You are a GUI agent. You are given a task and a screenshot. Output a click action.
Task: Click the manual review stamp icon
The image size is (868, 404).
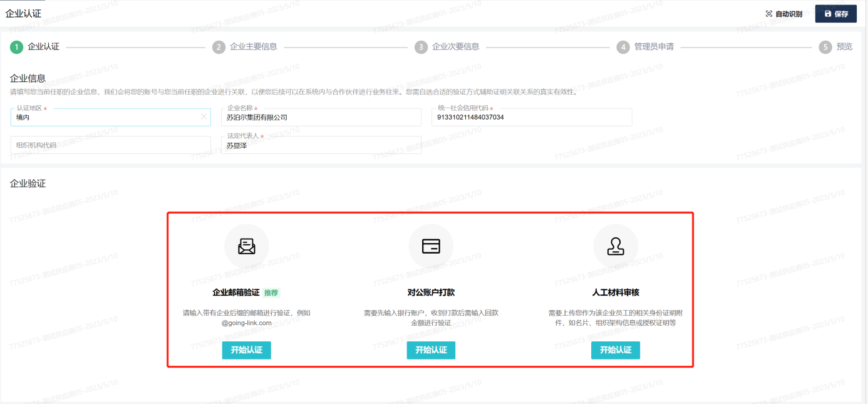616,247
